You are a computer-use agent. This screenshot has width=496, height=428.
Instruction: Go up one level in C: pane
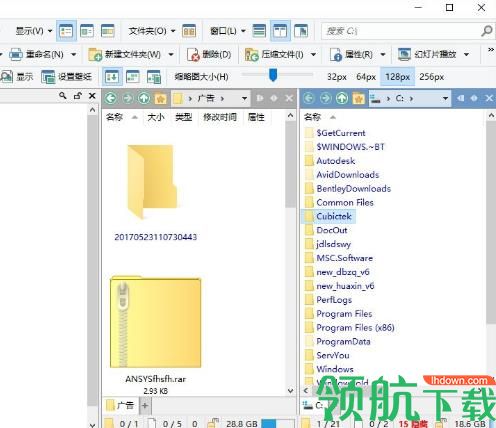[x=342, y=98]
